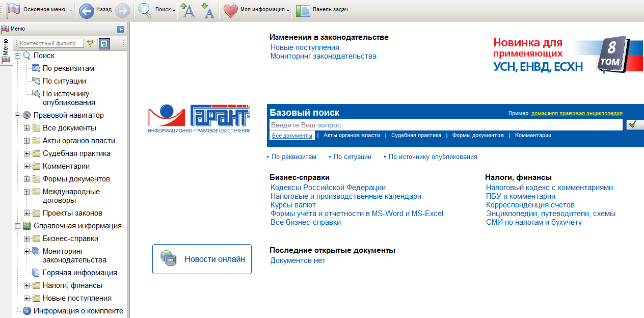The width and height of the screenshot is (644, 318).
Task: Focus the Контекстный фильтр input field
Action: pyautogui.click(x=51, y=43)
